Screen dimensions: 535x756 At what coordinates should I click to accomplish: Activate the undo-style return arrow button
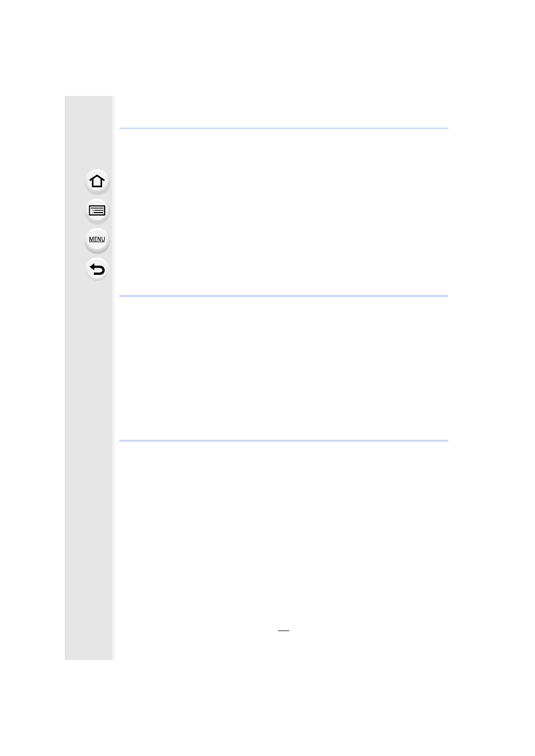pos(97,269)
